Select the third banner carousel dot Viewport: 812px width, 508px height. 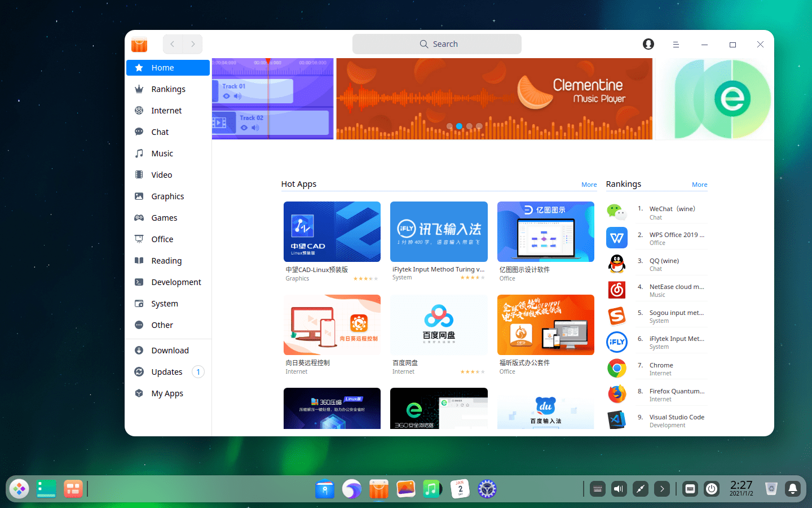point(469,126)
